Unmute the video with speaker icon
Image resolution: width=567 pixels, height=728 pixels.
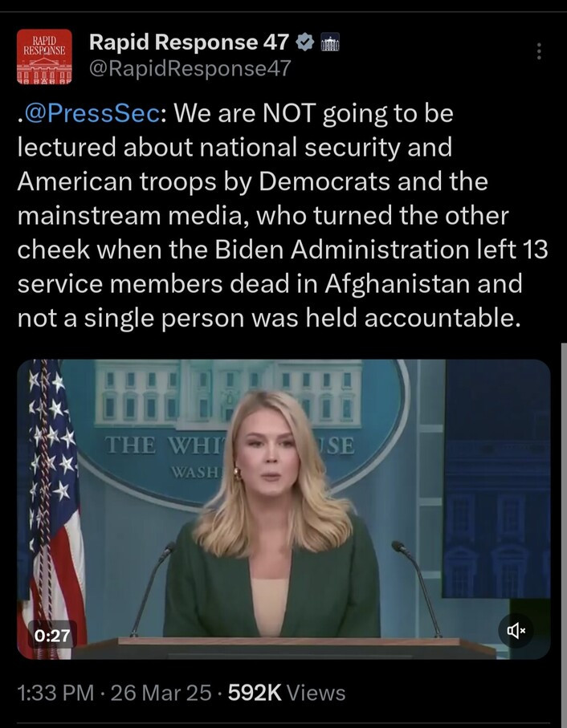pos(516,630)
